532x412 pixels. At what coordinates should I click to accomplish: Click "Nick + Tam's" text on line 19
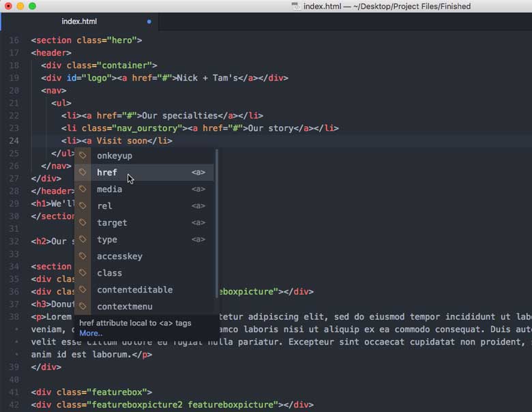point(207,78)
